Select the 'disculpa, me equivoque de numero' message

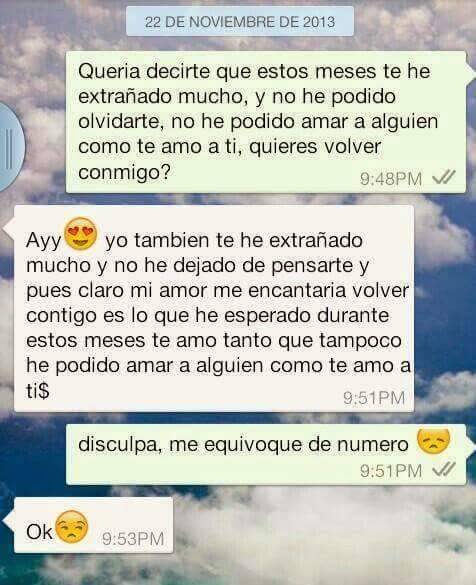click(266, 454)
